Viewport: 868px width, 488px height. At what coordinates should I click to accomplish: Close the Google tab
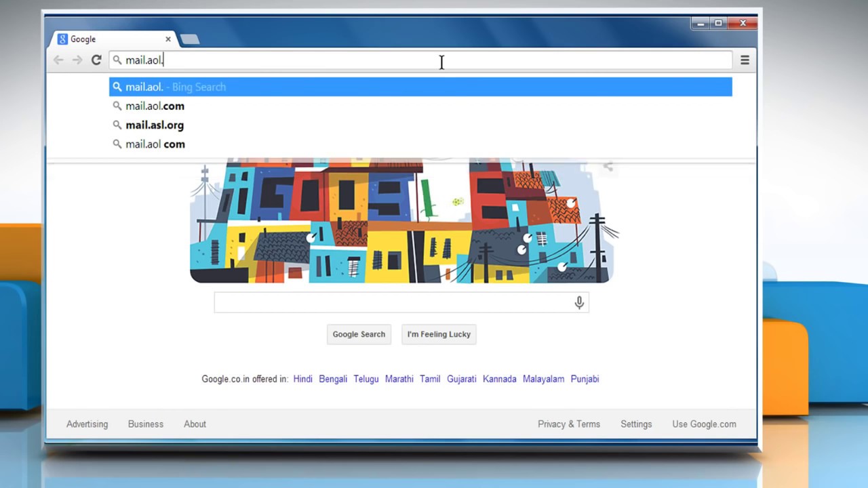point(168,39)
